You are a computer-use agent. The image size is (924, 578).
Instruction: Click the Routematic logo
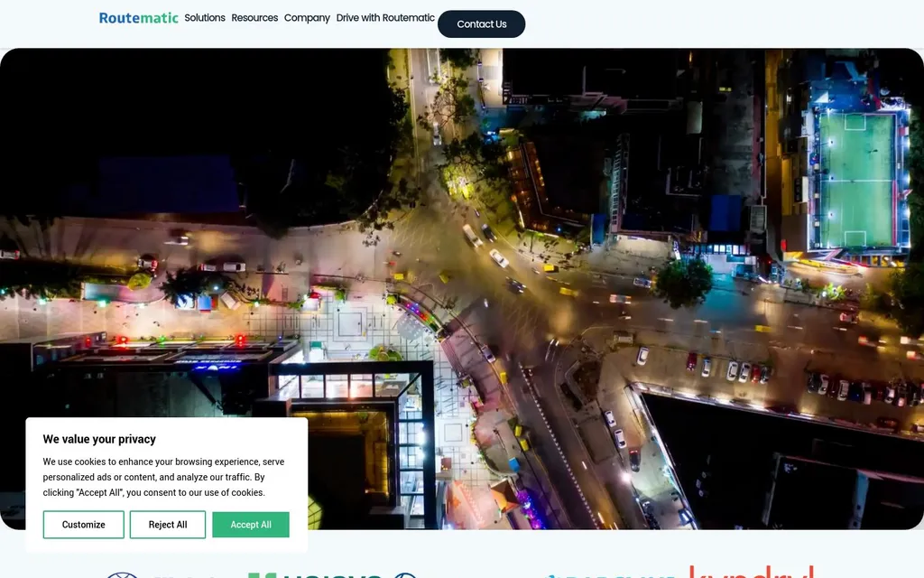pos(138,18)
